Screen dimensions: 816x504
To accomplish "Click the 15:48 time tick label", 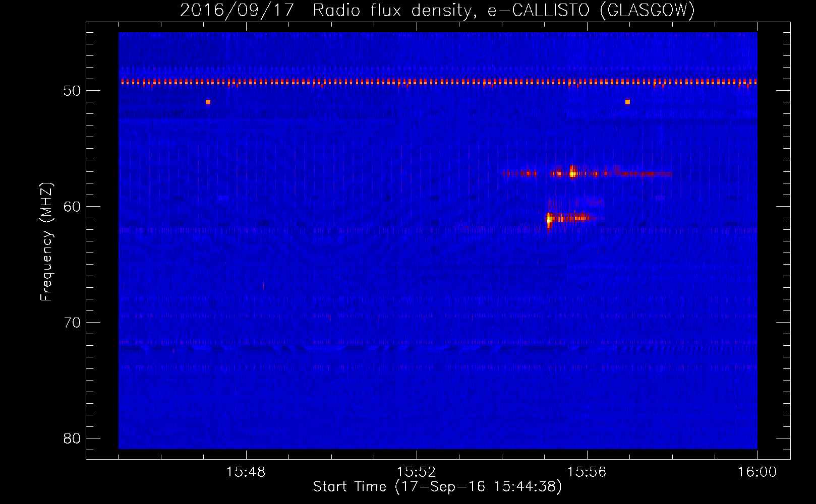I will tap(246, 472).
